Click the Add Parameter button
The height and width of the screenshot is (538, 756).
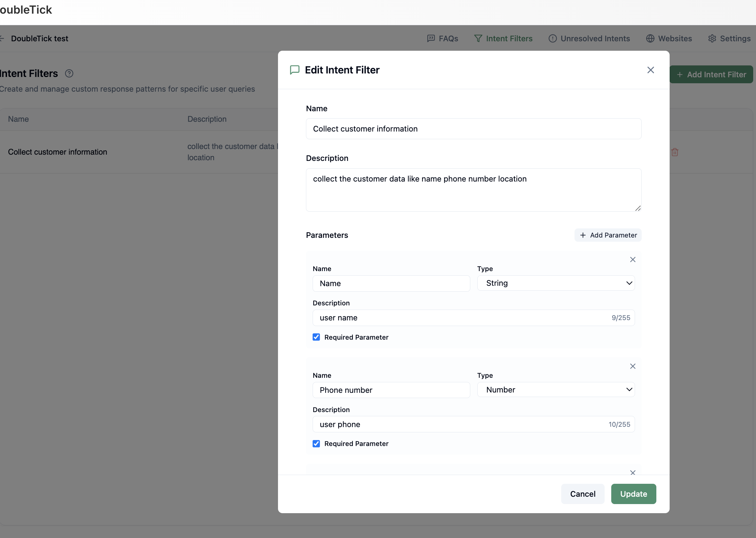pos(608,235)
